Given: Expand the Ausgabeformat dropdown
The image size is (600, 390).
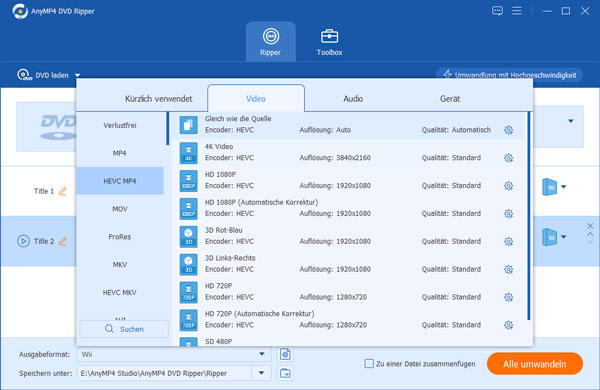Looking at the screenshot, I should (262, 354).
